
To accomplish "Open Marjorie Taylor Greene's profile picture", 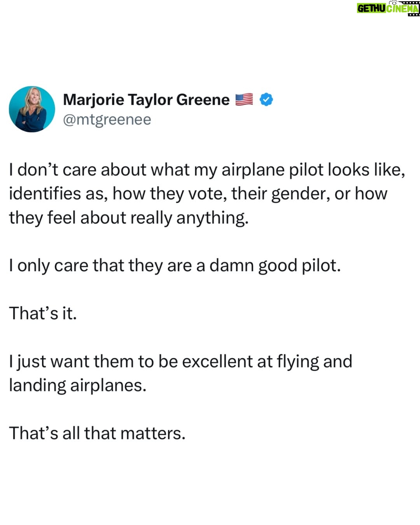I will coord(32,109).
